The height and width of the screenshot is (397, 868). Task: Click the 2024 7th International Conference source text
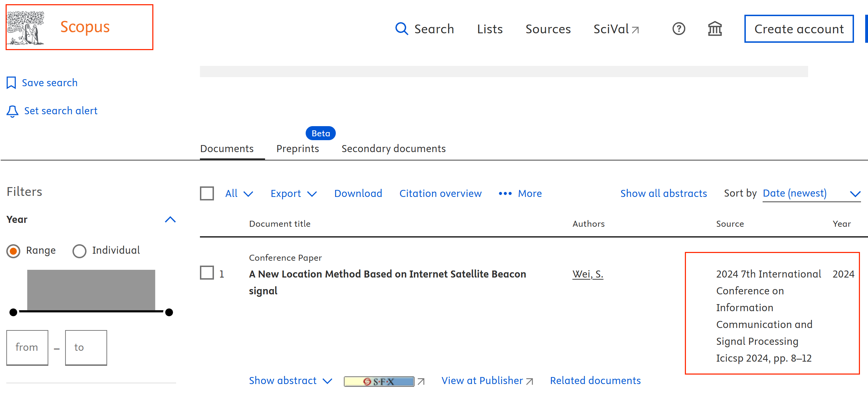click(769, 316)
